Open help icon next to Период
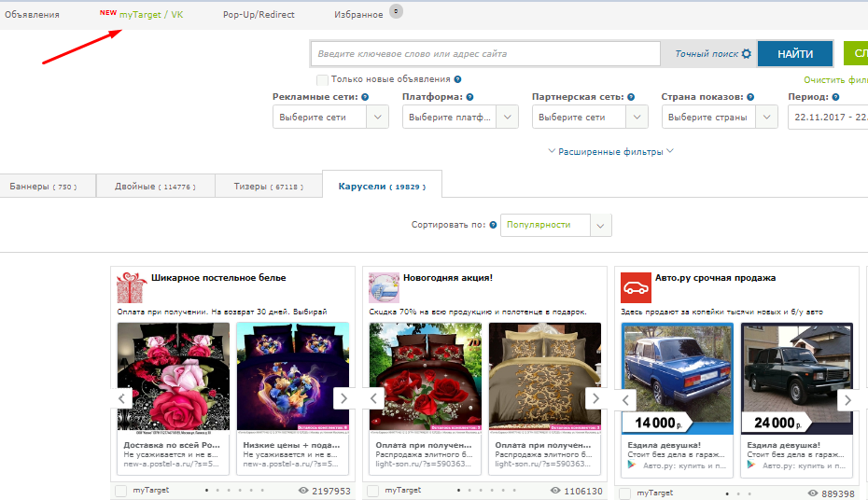The width and height of the screenshot is (868, 500). tap(836, 97)
